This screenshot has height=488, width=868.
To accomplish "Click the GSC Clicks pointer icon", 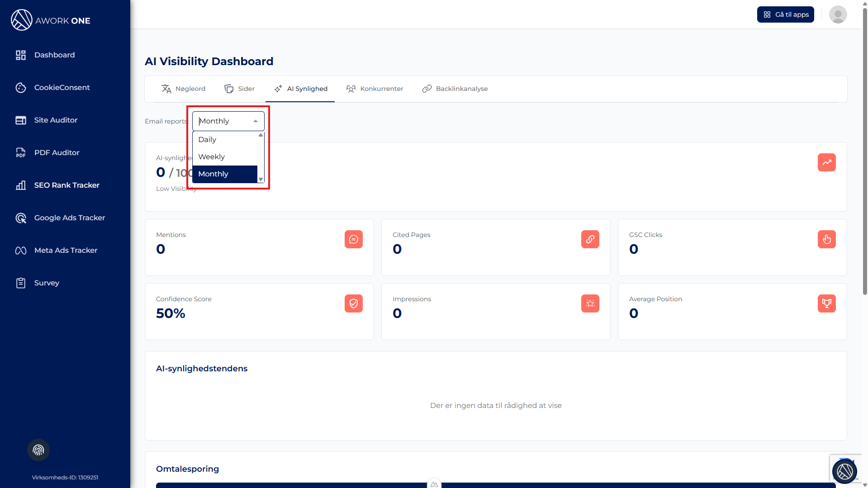I will [x=826, y=239].
